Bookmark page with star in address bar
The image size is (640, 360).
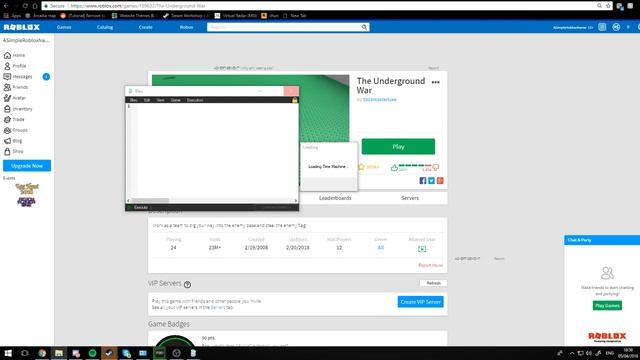(608, 6)
